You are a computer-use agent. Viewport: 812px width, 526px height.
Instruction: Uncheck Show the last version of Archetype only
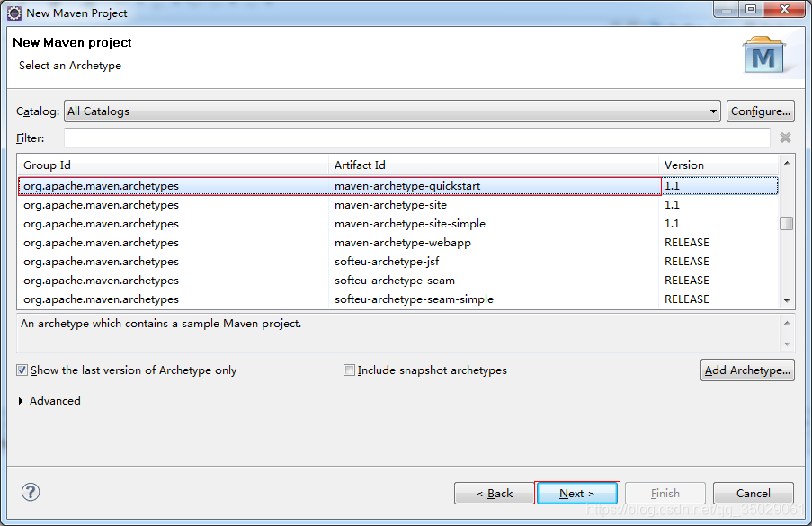(x=22, y=370)
